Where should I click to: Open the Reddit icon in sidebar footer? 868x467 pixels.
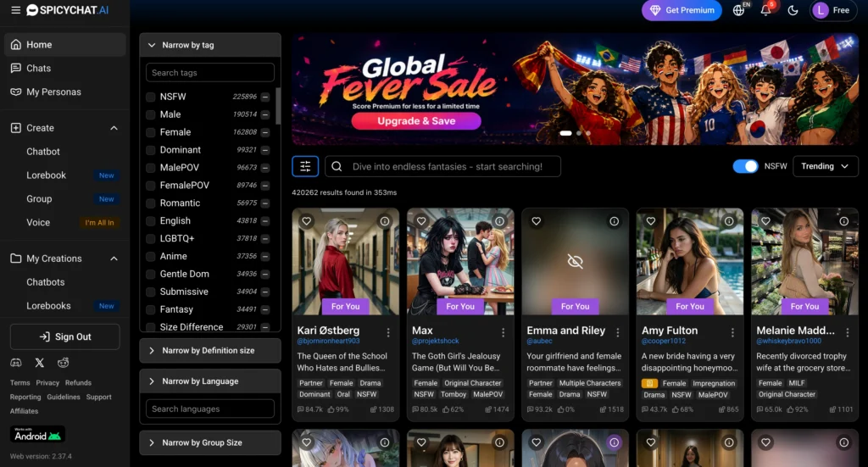(x=63, y=363)
